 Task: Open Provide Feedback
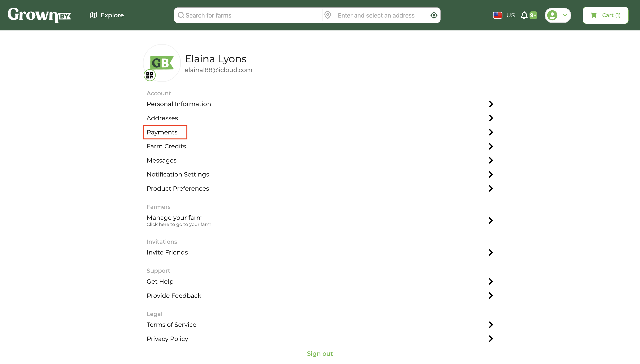pos(320,296)
